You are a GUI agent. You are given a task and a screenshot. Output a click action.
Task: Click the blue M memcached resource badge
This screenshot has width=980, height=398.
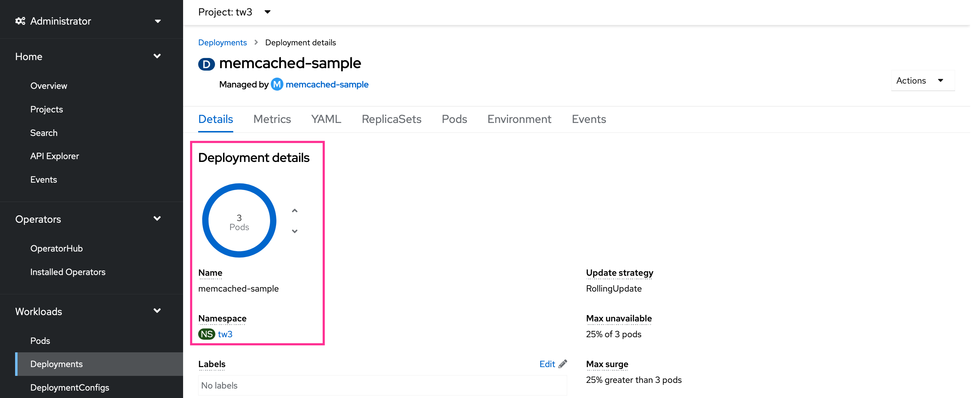tap(277, 84)
